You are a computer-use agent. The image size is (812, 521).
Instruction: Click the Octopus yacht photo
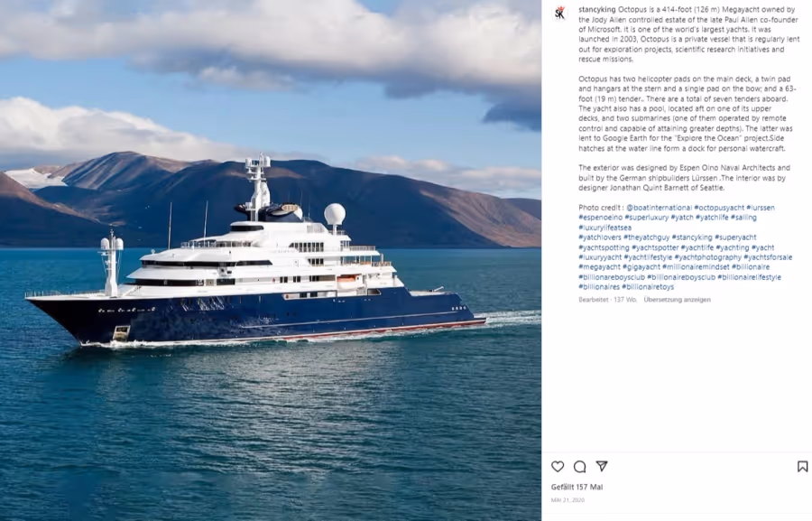coord(271,260)
